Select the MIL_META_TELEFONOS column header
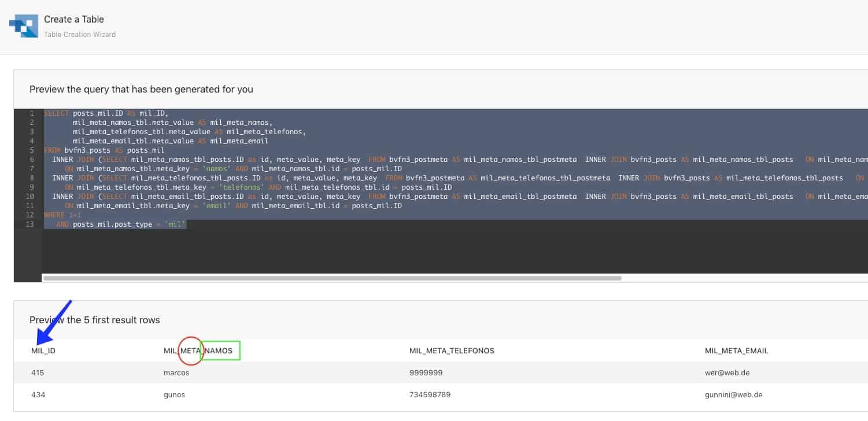Viewport: 868px width, 421px height. 452,351
